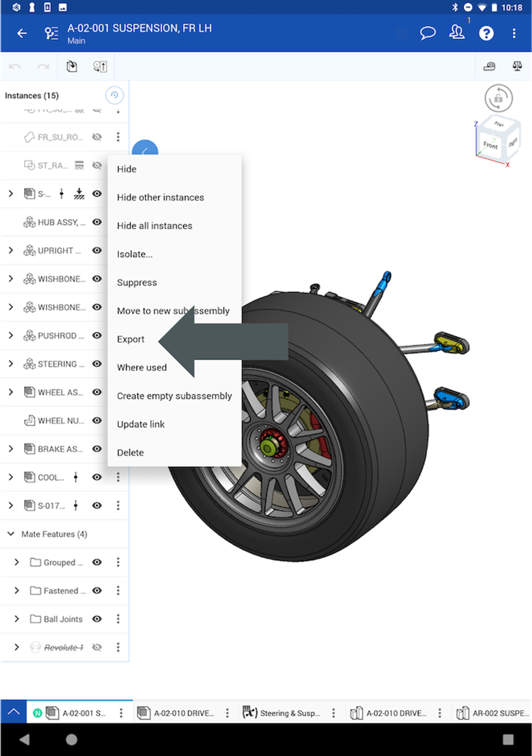532x756 pixels.
Task: Hide the HUB ASSY instance
Action: click(x=97, y=222)
